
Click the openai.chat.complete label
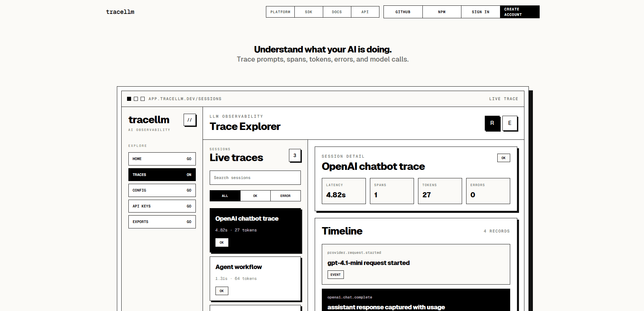click(x=350, y=297)
